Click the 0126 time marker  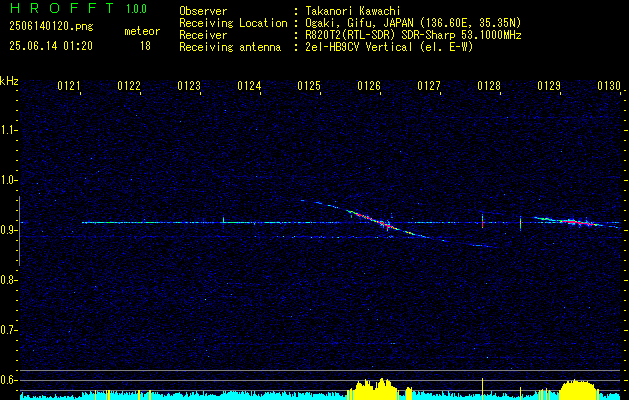[369, 86]
